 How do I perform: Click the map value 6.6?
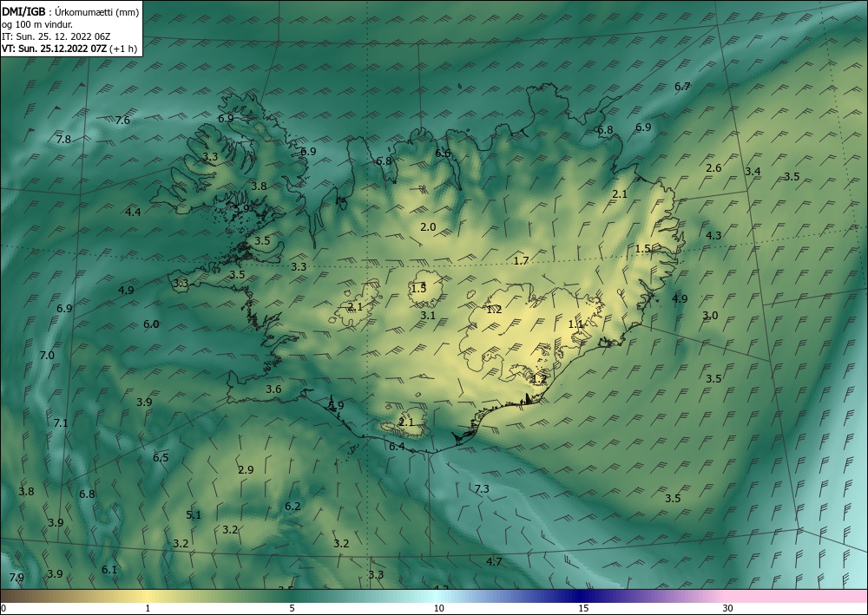[x=443, y=154]
